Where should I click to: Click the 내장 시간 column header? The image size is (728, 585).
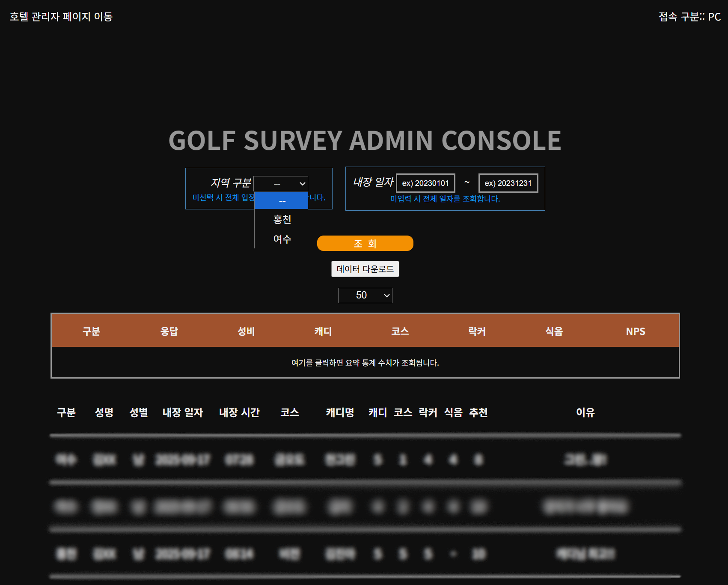(x=239, y=412)
